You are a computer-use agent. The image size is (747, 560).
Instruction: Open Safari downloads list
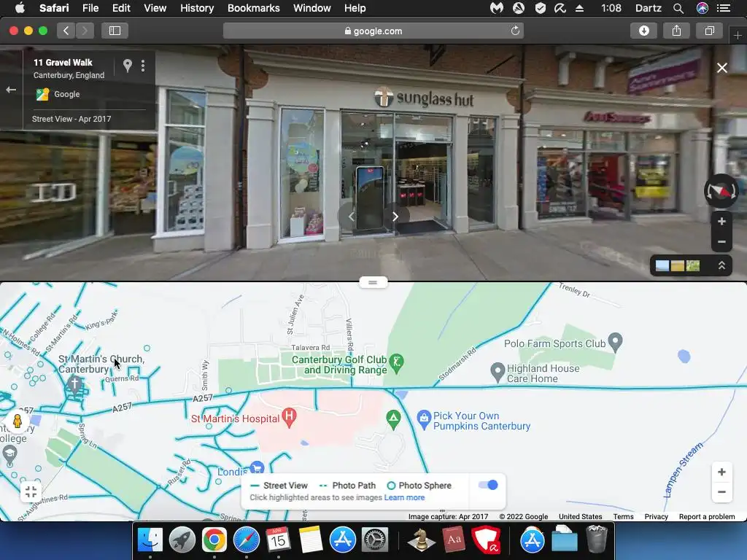click(643, 31)
